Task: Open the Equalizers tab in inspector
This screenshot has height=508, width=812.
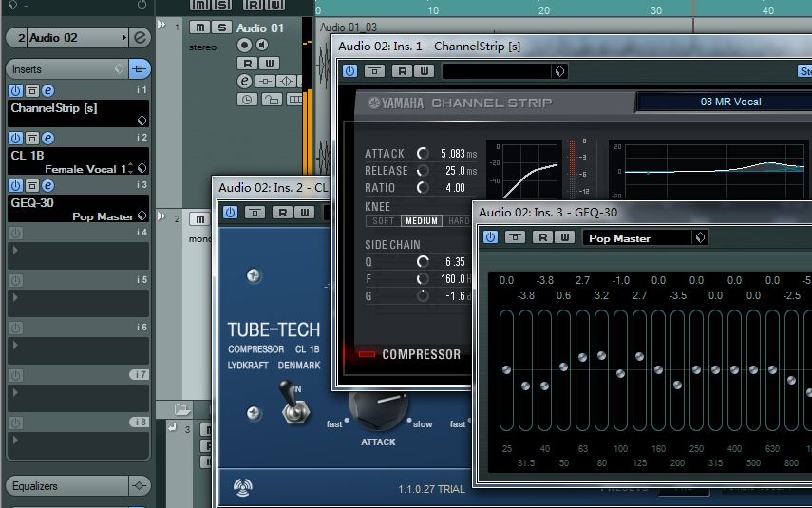Action: (x=66, y=486)
